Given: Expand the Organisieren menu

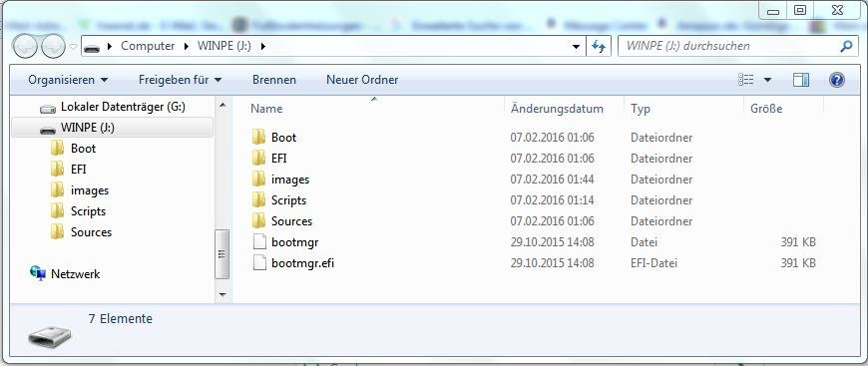Looking at the screenshot, I should (x=68, y=80).
